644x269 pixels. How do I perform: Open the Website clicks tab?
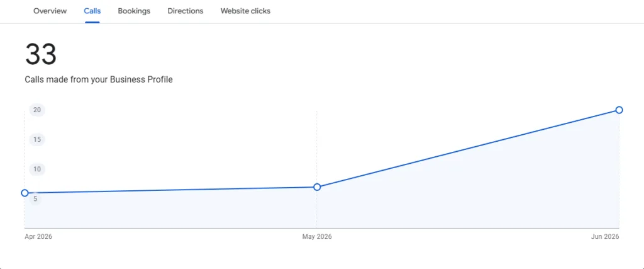[245, 11]
